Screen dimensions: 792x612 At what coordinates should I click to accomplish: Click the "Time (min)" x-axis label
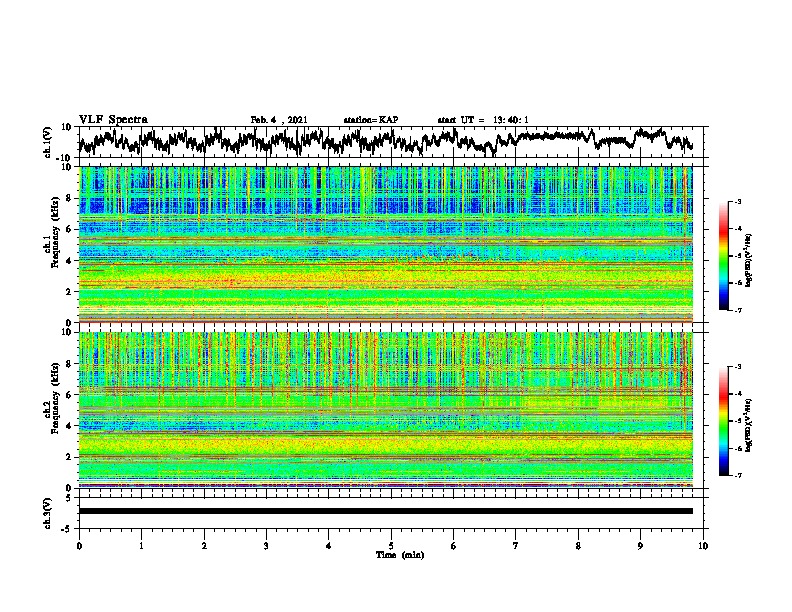(400, 555)
